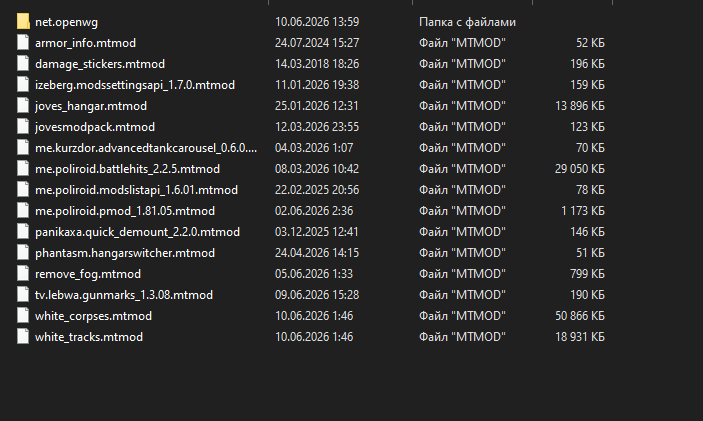
Task: Select the jovesmodpack.mtmod file name
Action: 95,127
